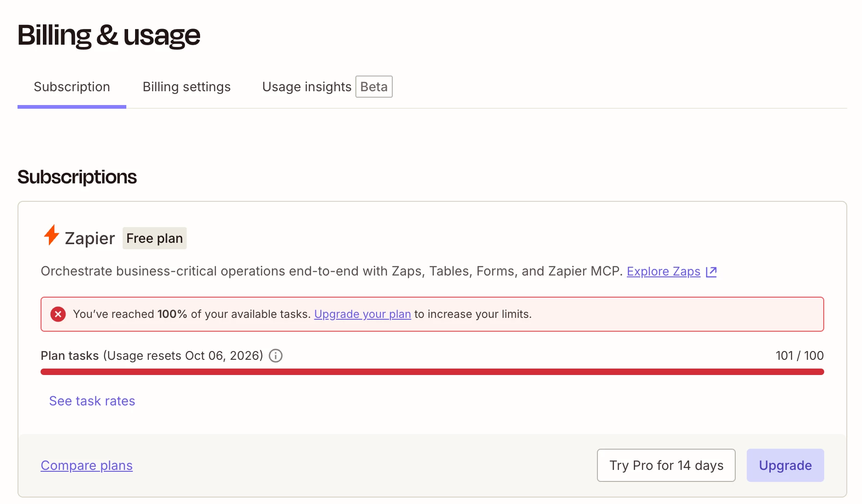This screenshot has height=504, width=862.
Task: Open the Subscription tab
Action: point(72,87)
